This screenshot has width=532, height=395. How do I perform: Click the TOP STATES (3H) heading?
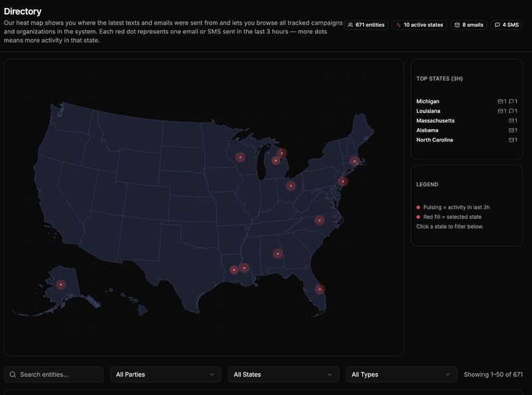(x=440, y=78)
